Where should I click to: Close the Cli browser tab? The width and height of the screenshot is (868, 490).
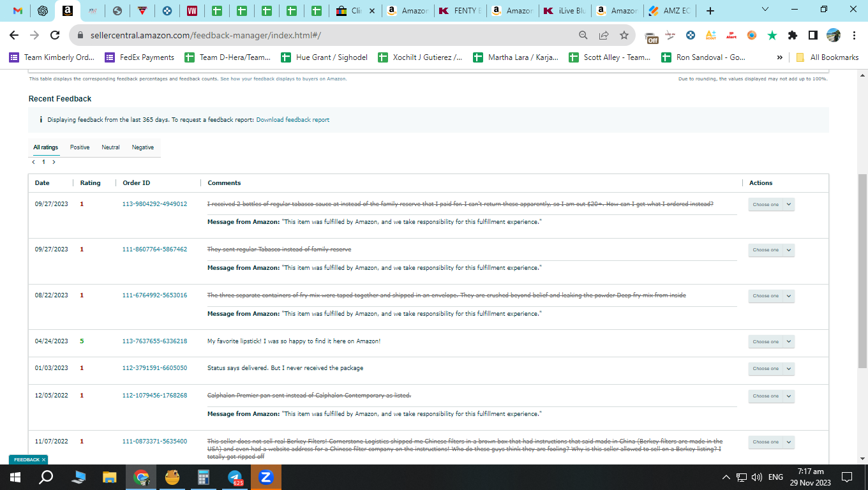(372, 11)
